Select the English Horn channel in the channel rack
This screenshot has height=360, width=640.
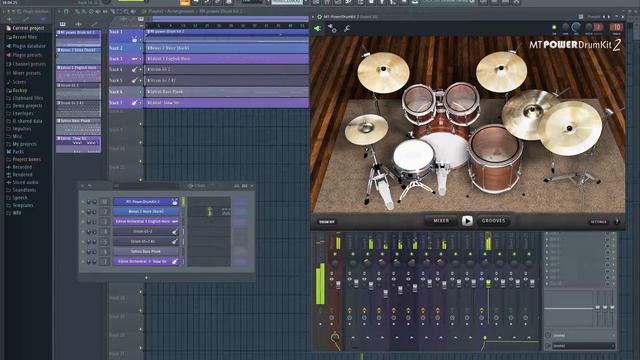pyautogui.click(x=146, y=221)
